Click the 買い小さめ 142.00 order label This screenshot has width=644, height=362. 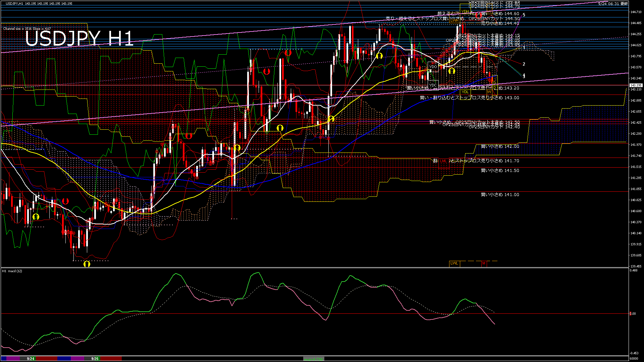500,146
